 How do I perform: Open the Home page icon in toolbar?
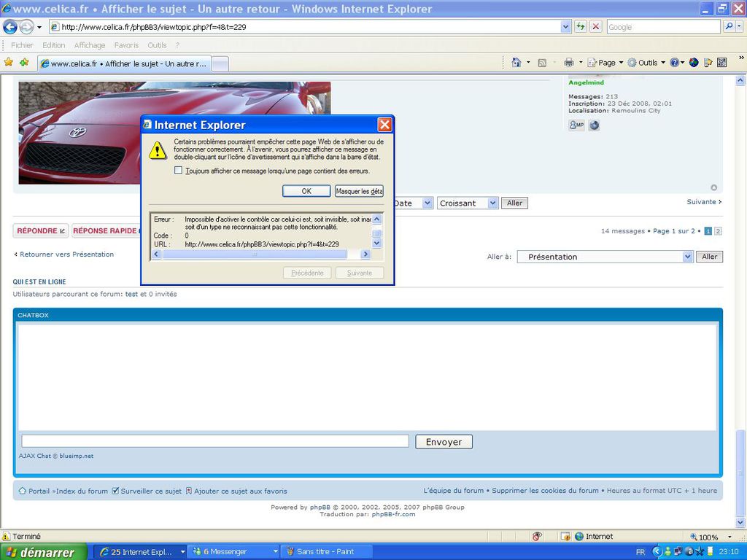point(516,63)
